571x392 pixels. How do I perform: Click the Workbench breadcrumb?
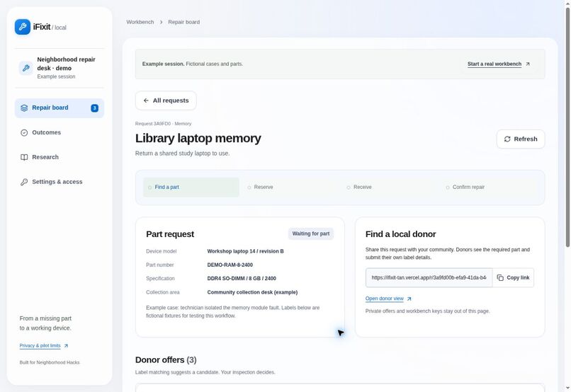point(140,22)
